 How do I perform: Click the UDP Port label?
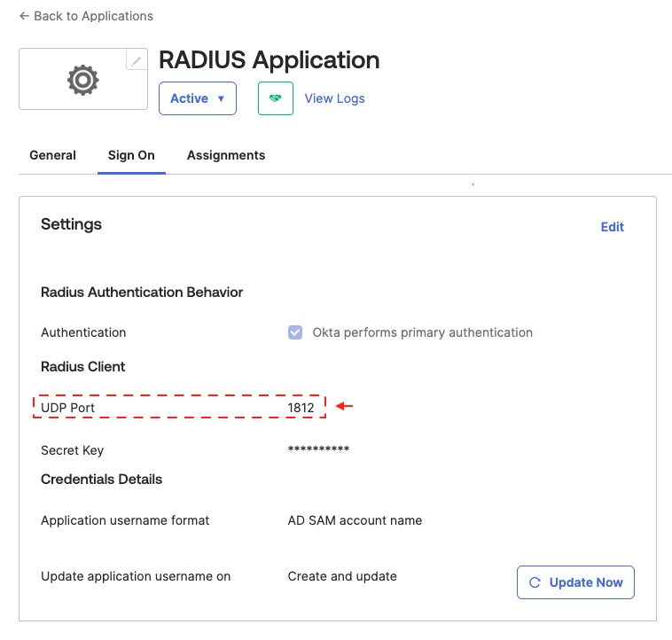coord(67,408)
